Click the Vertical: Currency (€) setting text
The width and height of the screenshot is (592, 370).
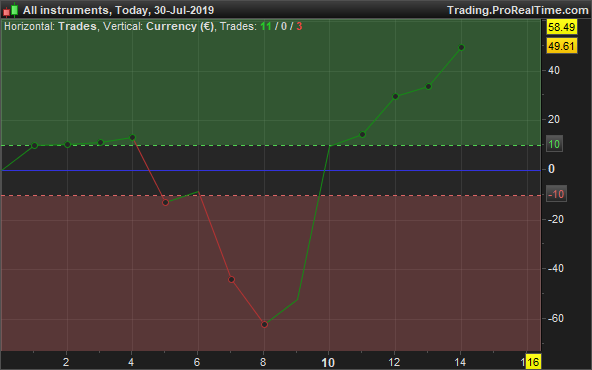pyautogui.click(x=158, y=26)
